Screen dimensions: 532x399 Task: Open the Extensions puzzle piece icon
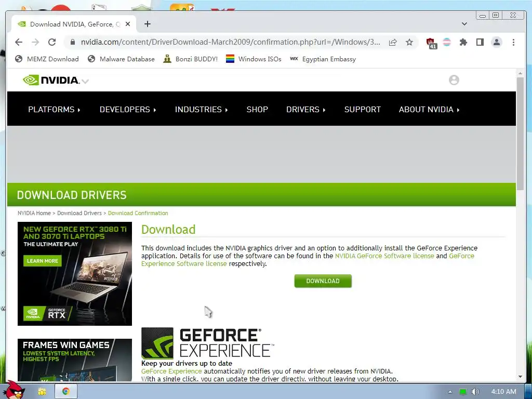click(463, 42)
